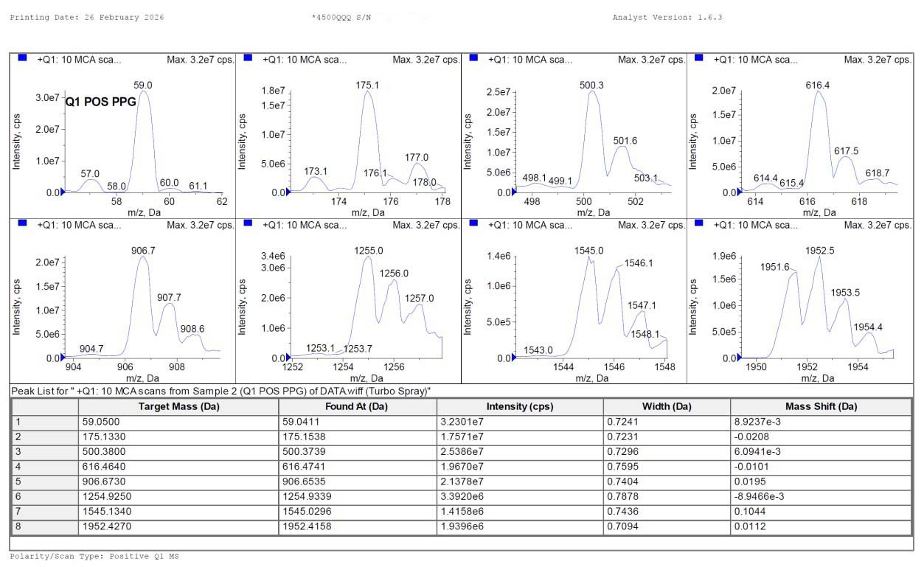Click mass shift cell '0.1044'
924x567 pixels.
[x=821, y=511]
